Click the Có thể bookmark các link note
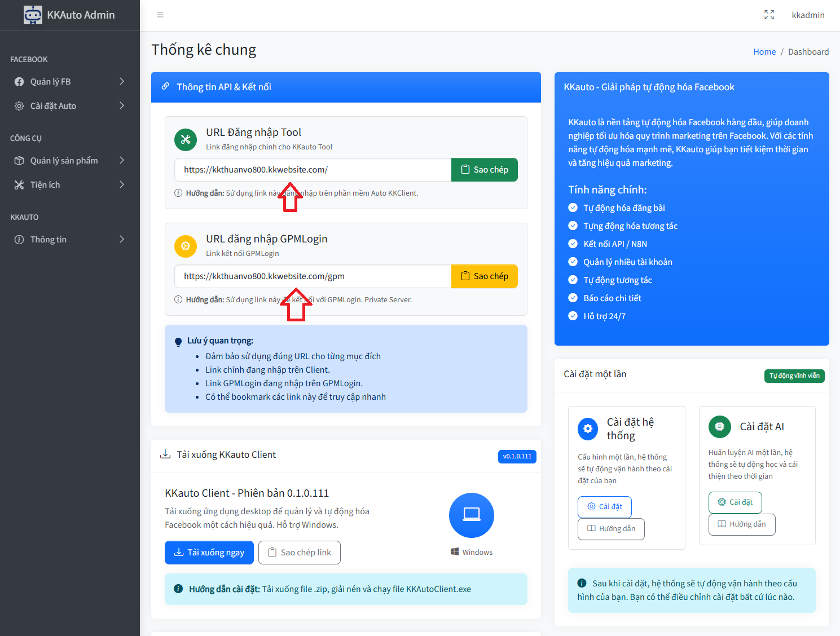This screenshot has height=636, width=840. [x=296, y=397]
